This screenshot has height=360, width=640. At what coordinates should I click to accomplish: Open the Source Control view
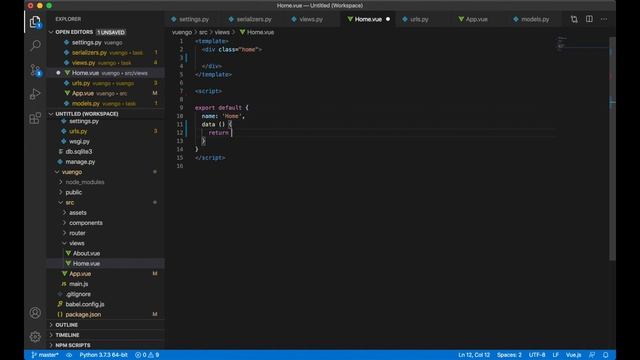coord(35,70)
